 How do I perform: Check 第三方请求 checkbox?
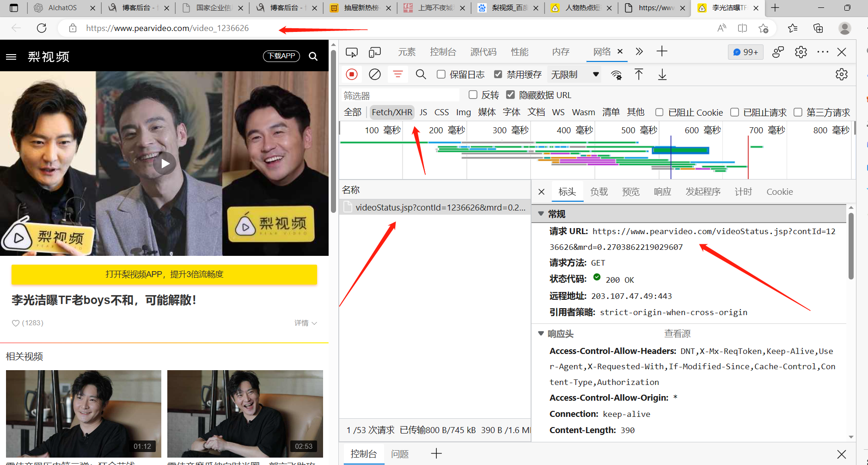click(x=798, y=112)
